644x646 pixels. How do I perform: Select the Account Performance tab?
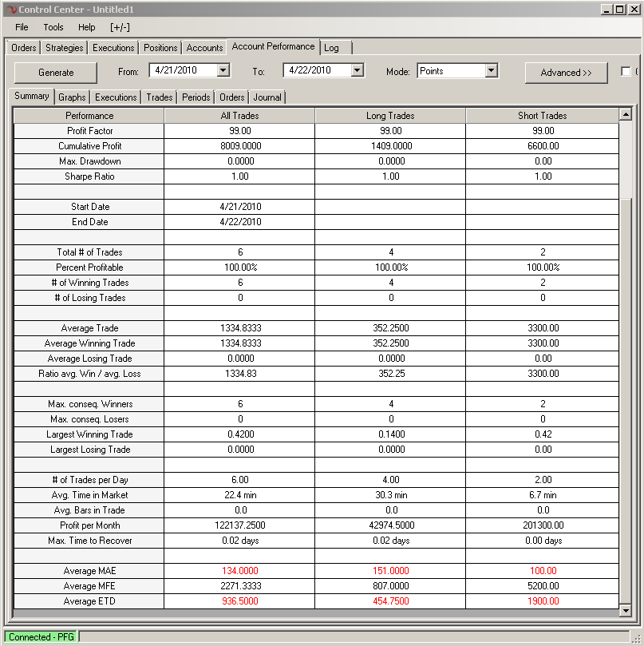(x=273, y=46)
